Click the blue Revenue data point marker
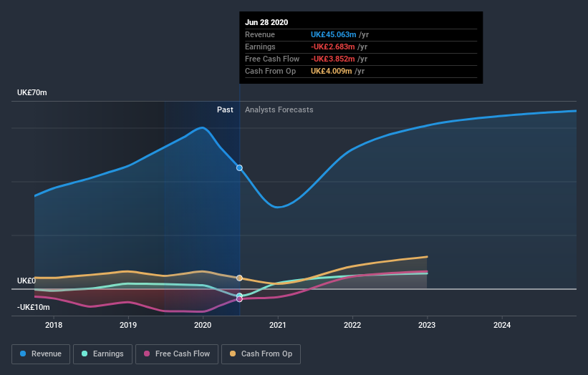Screen dimensions: 588x375 239,168
